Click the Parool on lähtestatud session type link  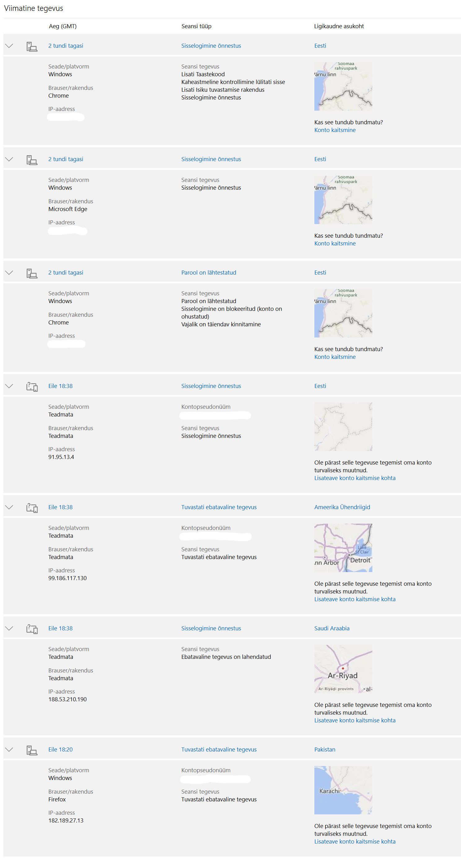tap(208, 272)
